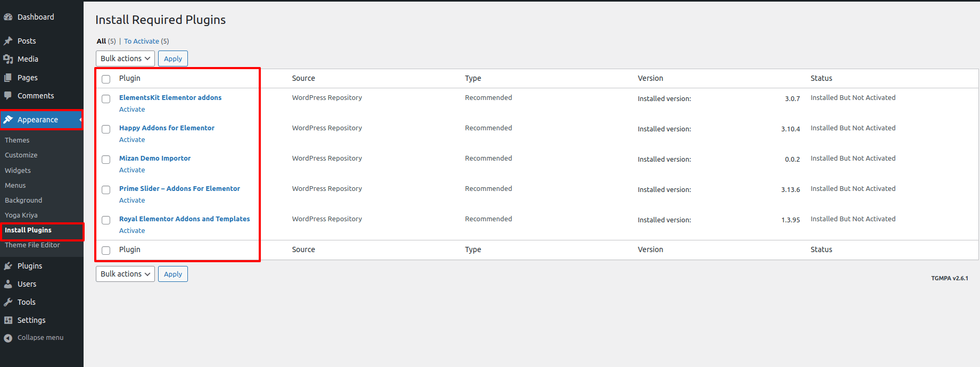
Task: Expand the bottom Bulk actions dropdown
Action: pos(125,274)
